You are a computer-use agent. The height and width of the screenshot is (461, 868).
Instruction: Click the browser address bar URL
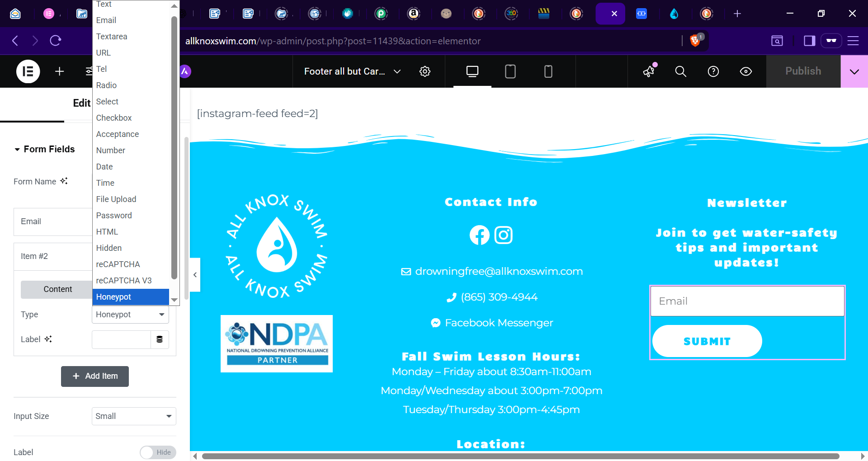[333, 41]
